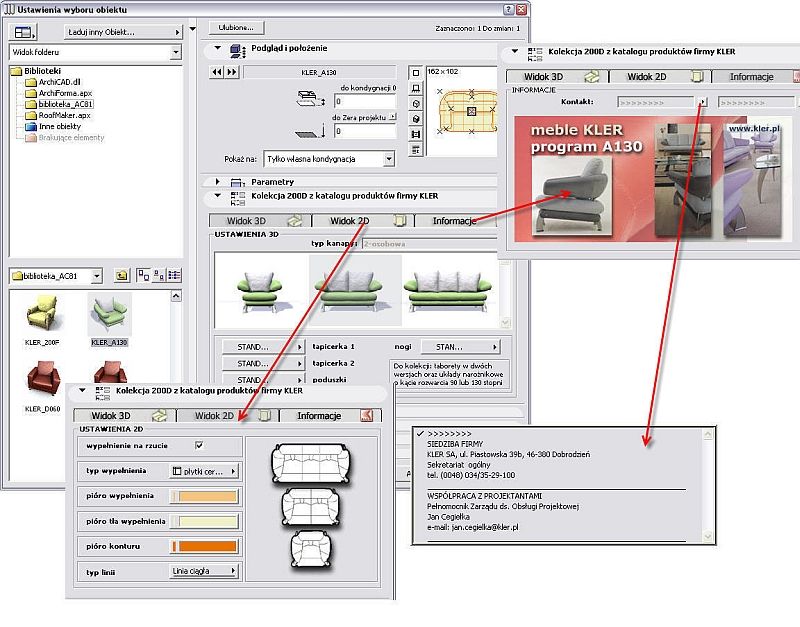Open the typ wypełnienia fill dropdown
Image resolution: width=800 pixels, height=627 pixels.
click(x=204, y=471)
